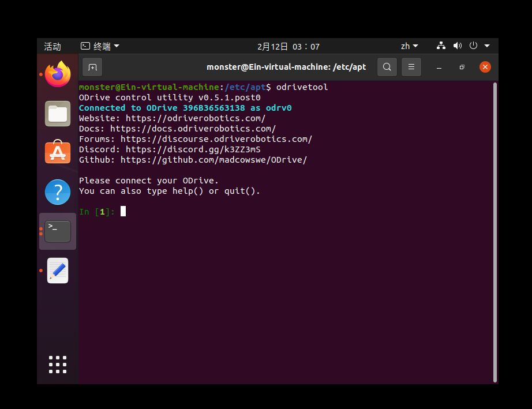Open Ubuntu Software from the dock
This screenshot has height=409, width=532.
click(x=57, y=152)
